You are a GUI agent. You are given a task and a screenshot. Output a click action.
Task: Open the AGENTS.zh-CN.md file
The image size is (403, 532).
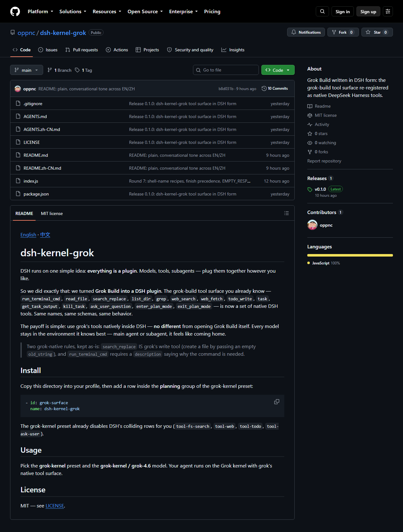(42, 129)
